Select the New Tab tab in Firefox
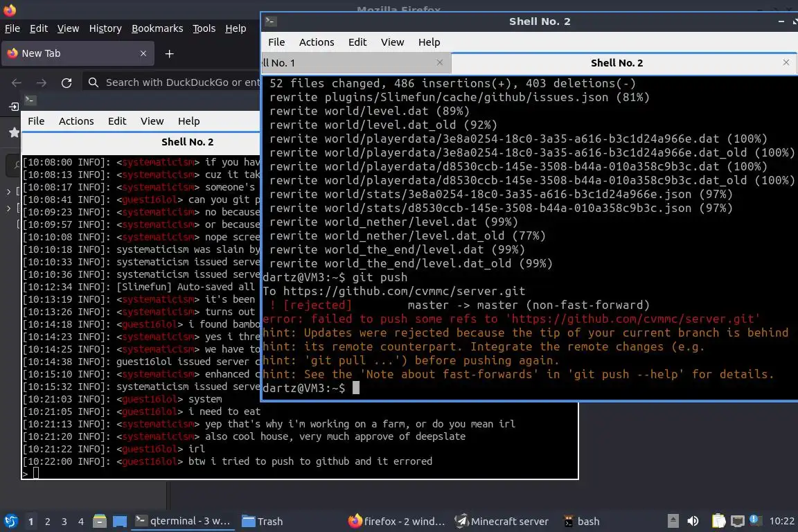This screenshot has height=532, width=798. pyautogui.click(x=78, y=53)
